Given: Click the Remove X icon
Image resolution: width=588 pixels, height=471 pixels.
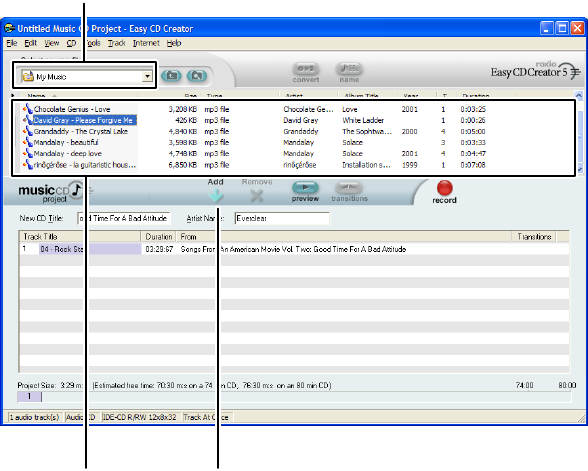Looking at the screenshot, I should (256, 195).
